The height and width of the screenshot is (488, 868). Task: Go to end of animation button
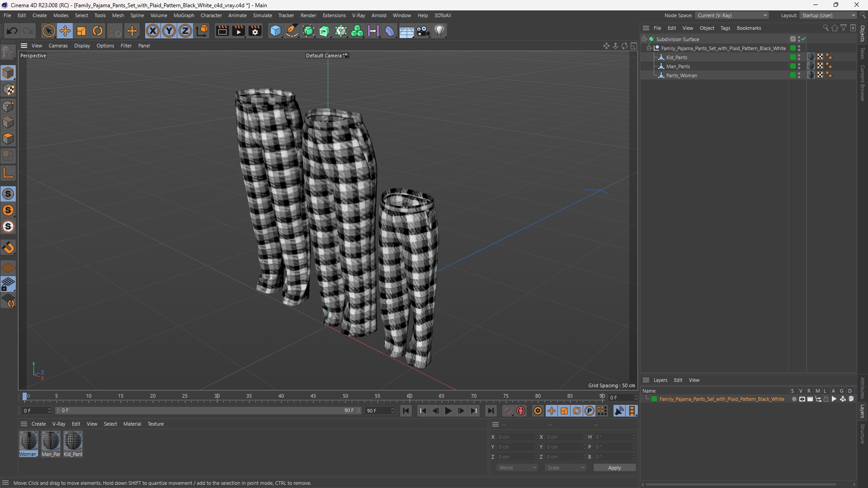pos(491,411)
